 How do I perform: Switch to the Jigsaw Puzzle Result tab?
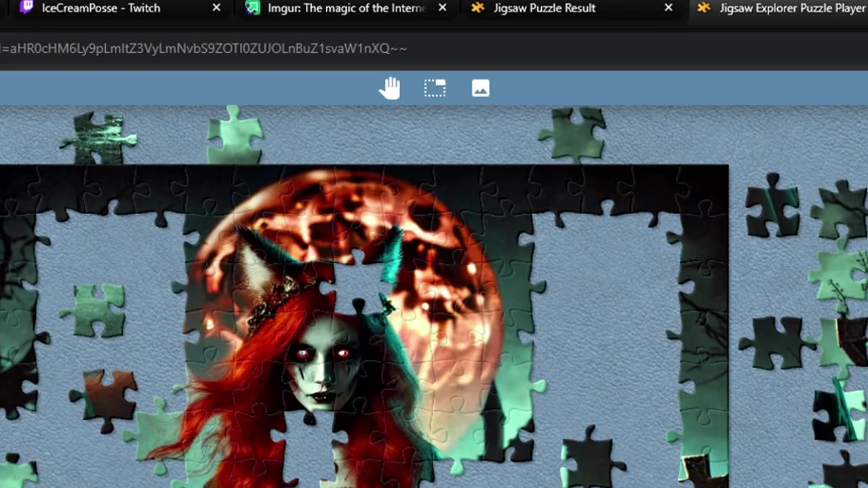point(545,8)
